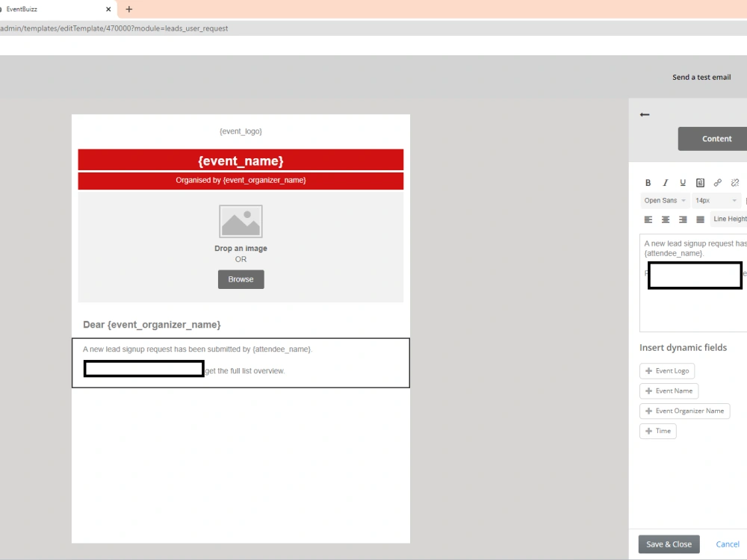The width and height of the screenshot is (747, 560).
Task: Underline the selected text
Action: [x=683, y=183]
